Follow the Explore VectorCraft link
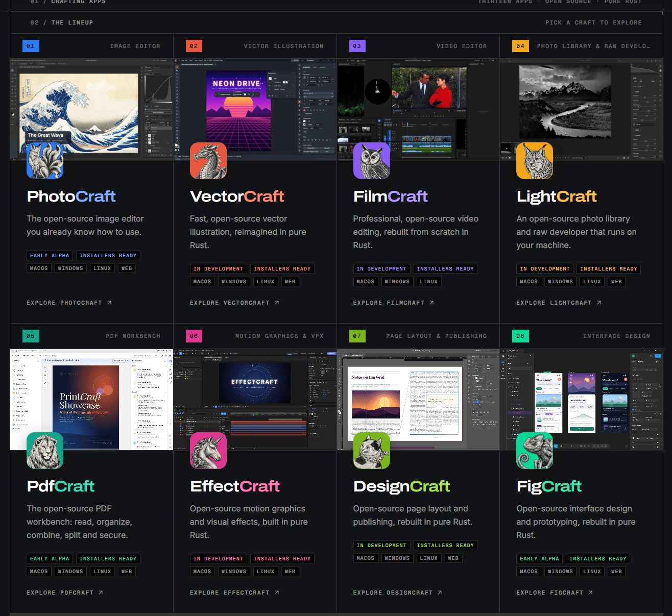This screenshot has height=616, width=672. (x=234, y=303)
